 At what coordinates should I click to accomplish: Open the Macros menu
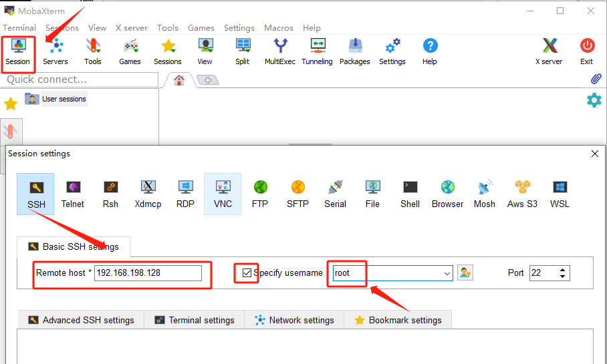(279, 28)
